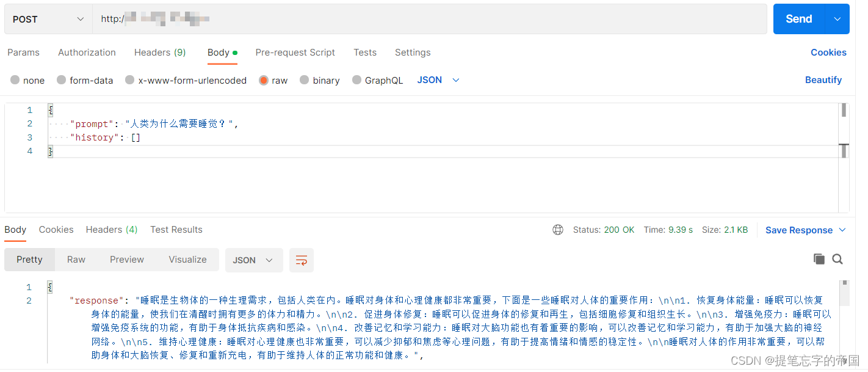Click the Time: 9.39 s text
Screen dimensions: 868x372
[x=668, y=230]
